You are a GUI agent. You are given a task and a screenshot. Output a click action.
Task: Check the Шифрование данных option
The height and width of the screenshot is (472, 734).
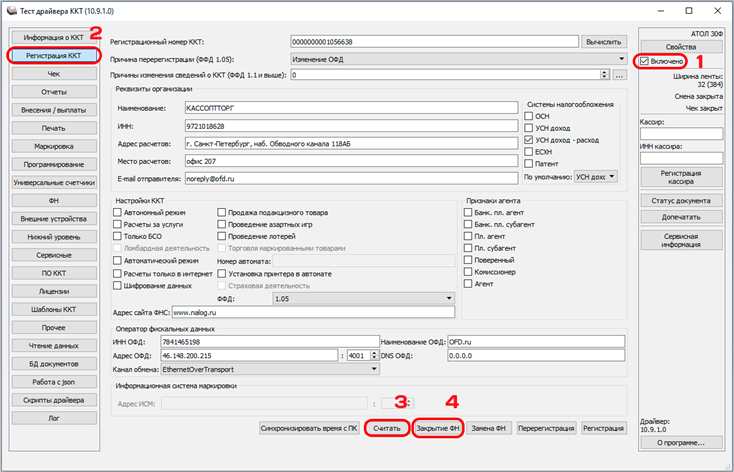(118, 285)
